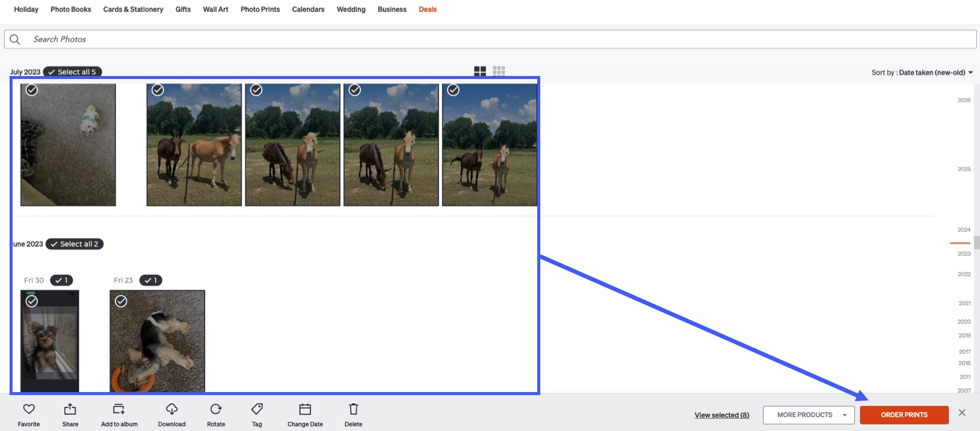
Task: Click the Add to album icon
Action: tap(119, 409)
